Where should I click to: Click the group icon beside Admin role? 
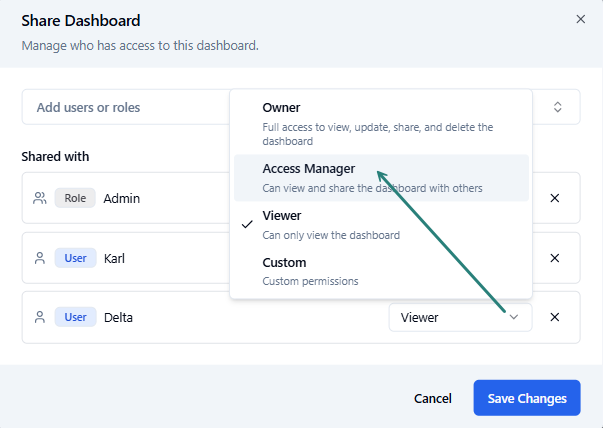coord(40,198)
